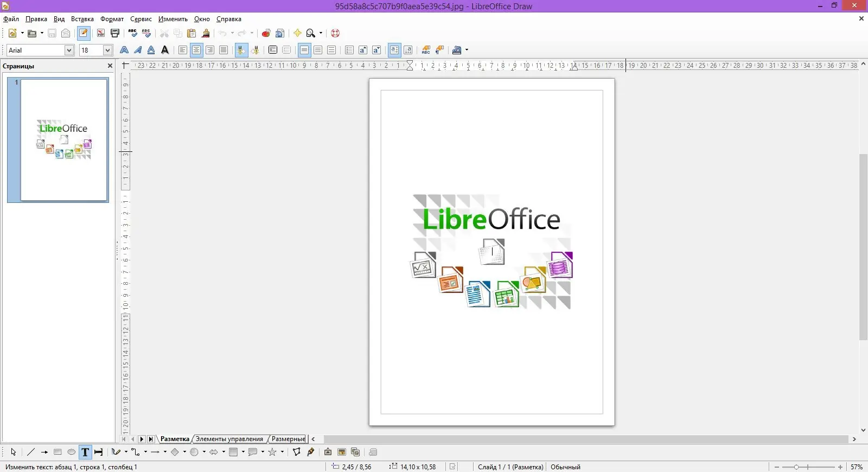Click the Paste clipboard icon
The width and height of the screenshot is (868, 472).
pos(192,33)
